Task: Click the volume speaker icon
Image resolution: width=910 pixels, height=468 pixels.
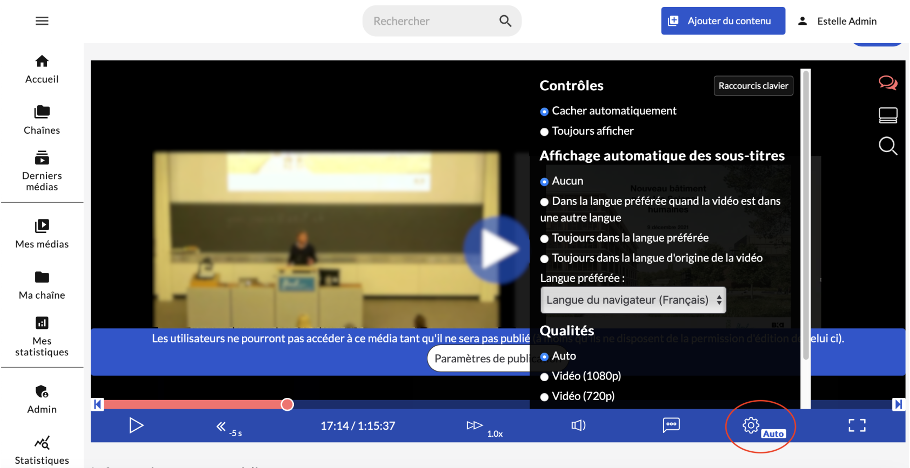Action: point(578,425)
